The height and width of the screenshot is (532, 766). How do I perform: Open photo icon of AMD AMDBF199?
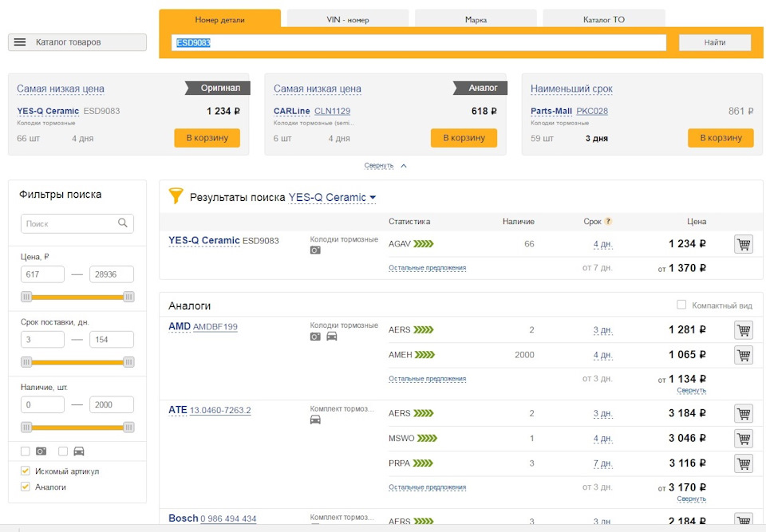(x=316, y=337)
